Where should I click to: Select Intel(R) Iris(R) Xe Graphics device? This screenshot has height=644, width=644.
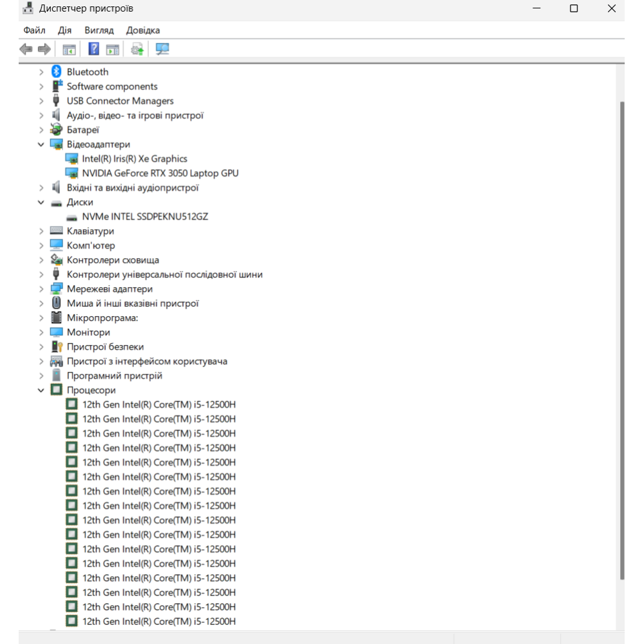(x=135, y=158)
